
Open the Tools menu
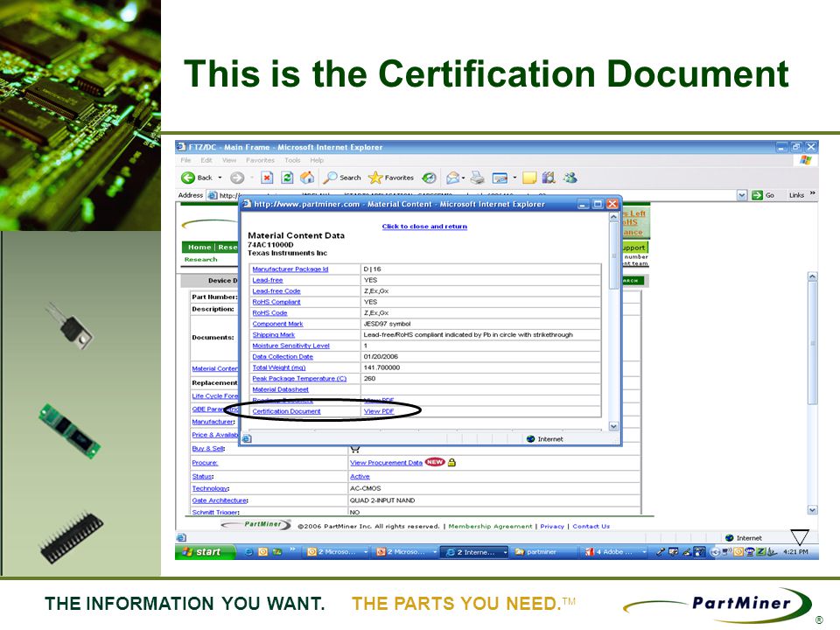click(x=292, y=160)
